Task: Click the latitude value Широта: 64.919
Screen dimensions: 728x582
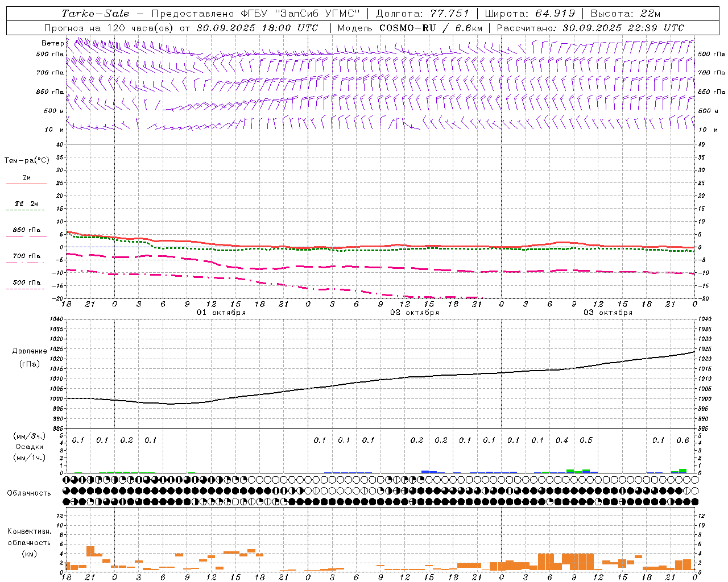Action: 530,14
